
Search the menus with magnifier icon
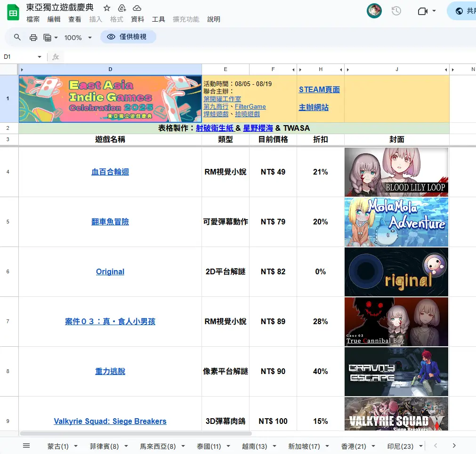(x=17, y=37)
